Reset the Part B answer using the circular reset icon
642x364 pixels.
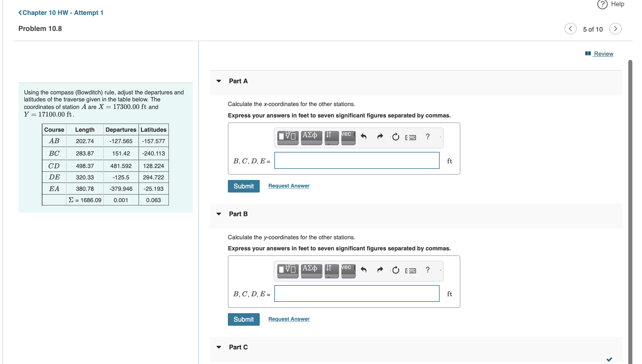click(x=395, y=270)
